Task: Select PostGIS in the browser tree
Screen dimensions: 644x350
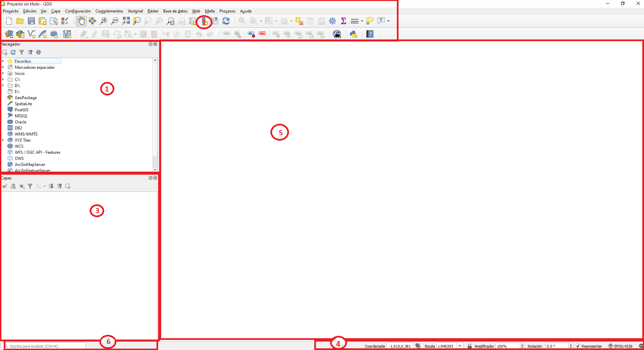Action: [22, 110]
